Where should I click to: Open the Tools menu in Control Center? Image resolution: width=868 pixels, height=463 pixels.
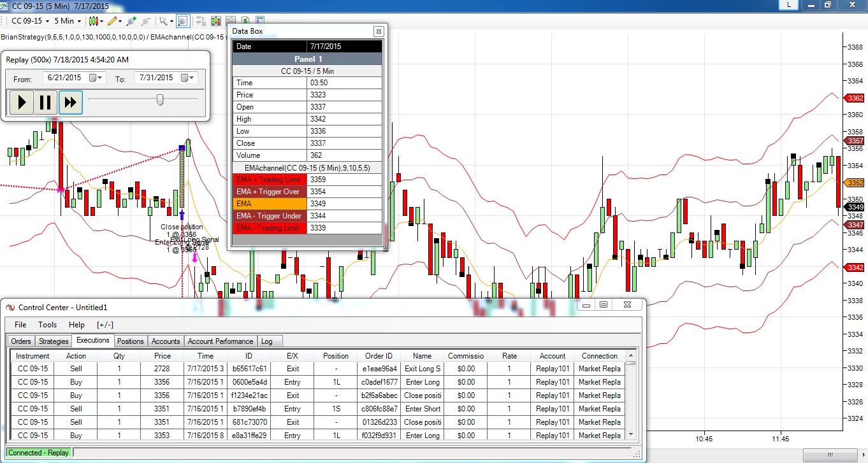[x=47, y=325]
